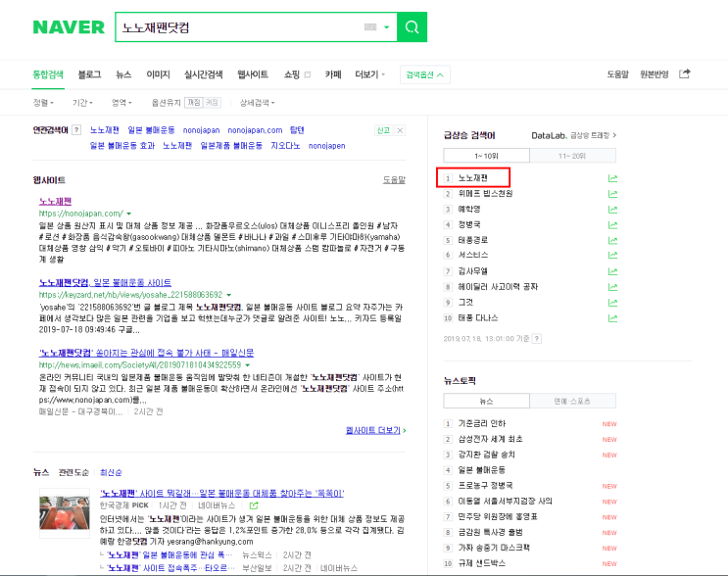Open the 기간 period dropdown
Image resolution: width=728 pixels, height=576 pixels.
point(82,103)
